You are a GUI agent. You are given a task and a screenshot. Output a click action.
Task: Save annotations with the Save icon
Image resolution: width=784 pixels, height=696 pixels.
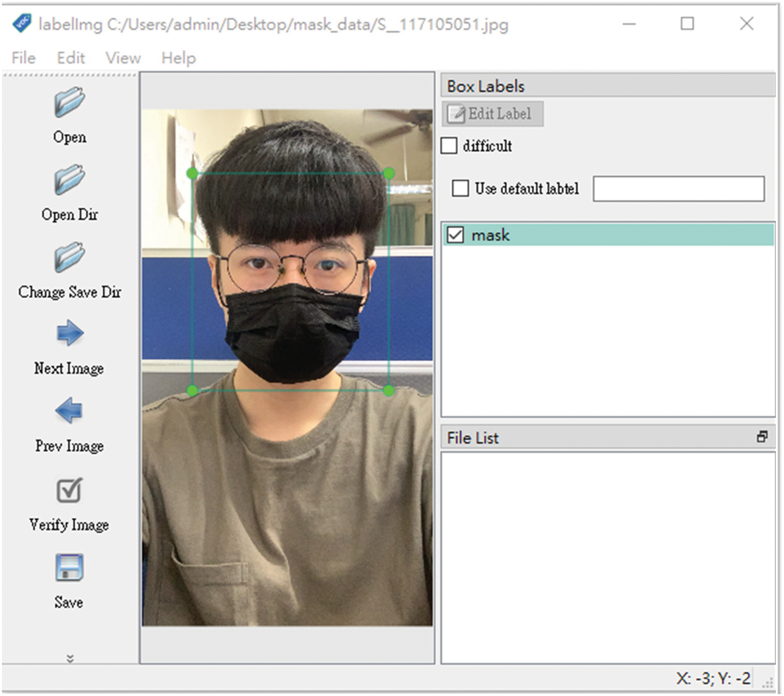(x=69, y=568)
